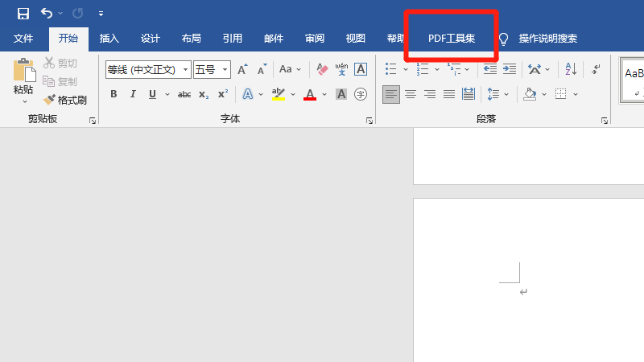Switch to the 插入 (Insert) tab
644x362 pixels.
coord(109,39)
